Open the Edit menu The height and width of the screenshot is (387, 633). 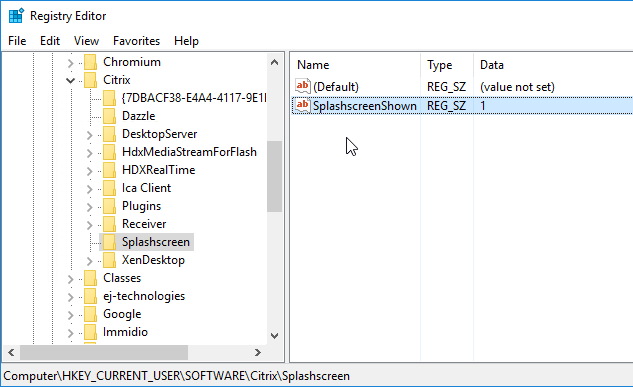pyautogui.click(x=50, y=41)
